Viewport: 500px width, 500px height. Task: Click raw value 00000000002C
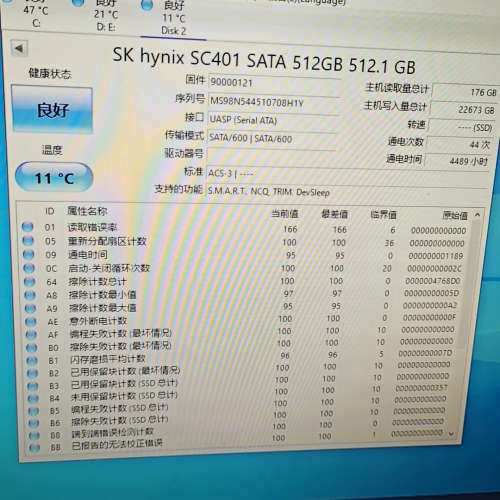[x=434, y=269]
